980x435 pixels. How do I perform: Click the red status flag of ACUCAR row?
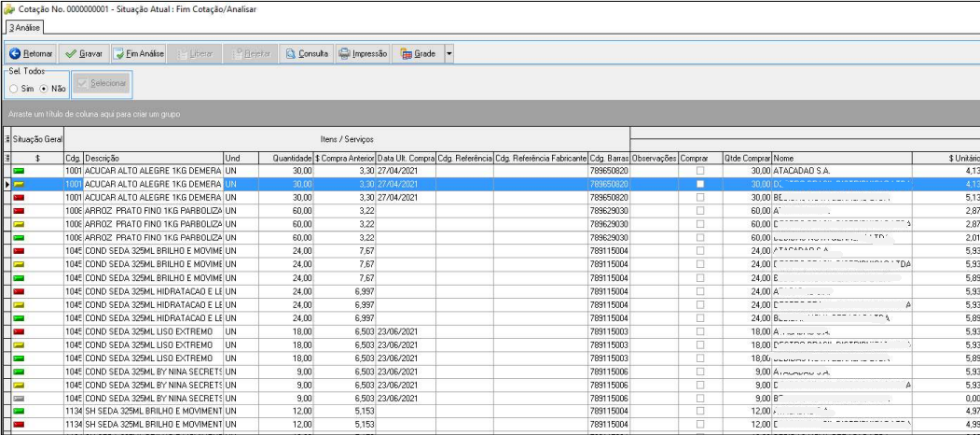[19, 197]
